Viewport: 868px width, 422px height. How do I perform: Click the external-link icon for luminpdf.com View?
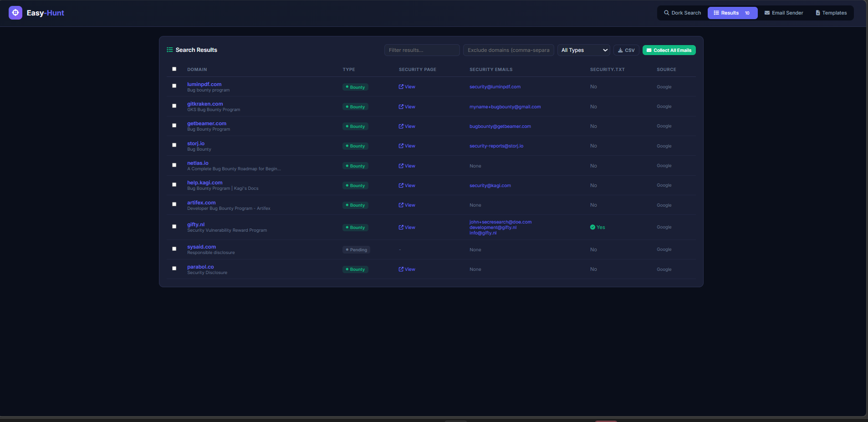coord(401,86)
